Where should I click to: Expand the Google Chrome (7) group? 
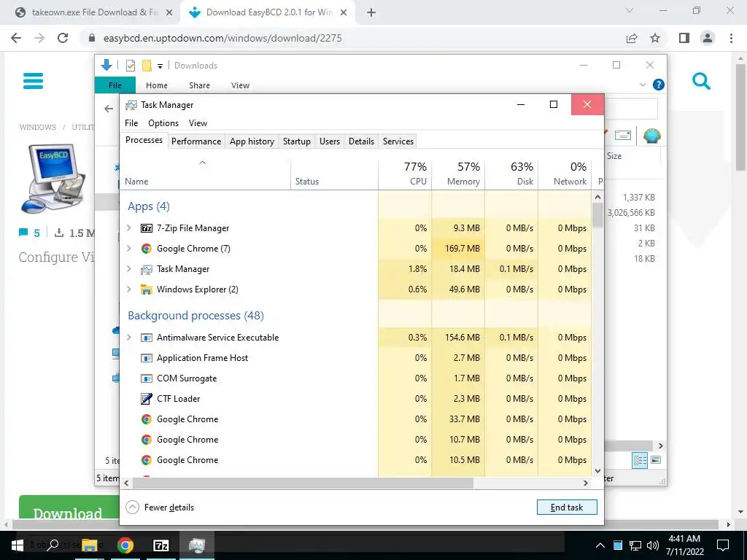click(128, 249)
